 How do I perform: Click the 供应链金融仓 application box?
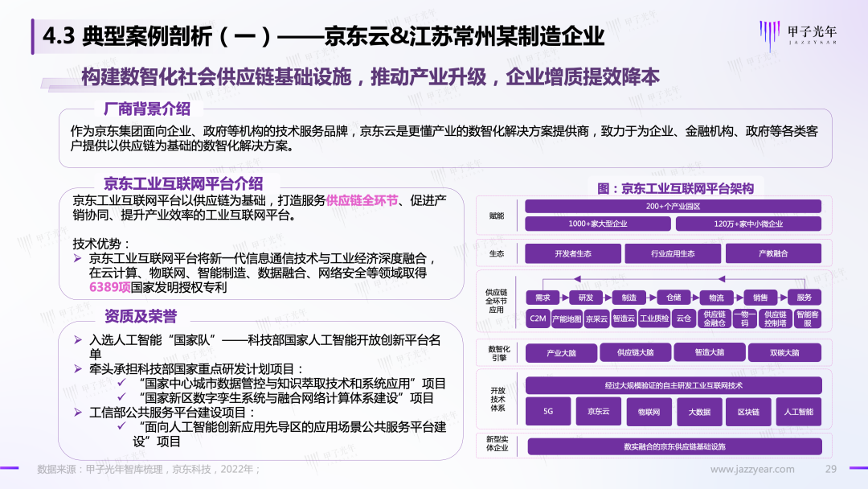coord(714,318)
